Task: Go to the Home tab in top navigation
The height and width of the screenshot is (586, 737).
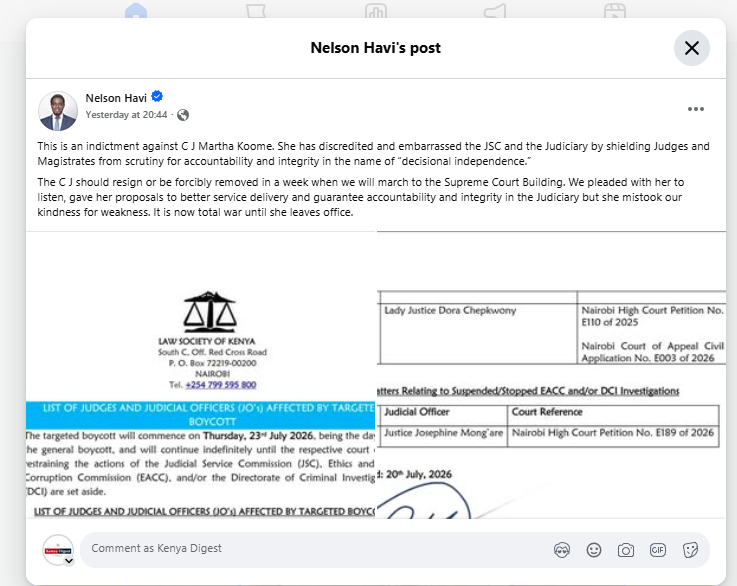Action: 136,10
